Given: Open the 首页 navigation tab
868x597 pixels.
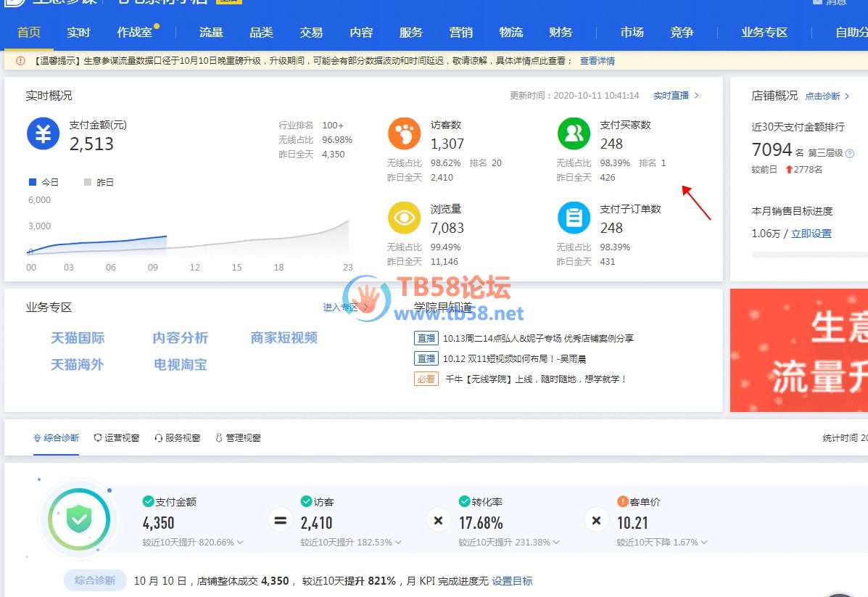Looking at the screenshot, I should pos(29,32).
